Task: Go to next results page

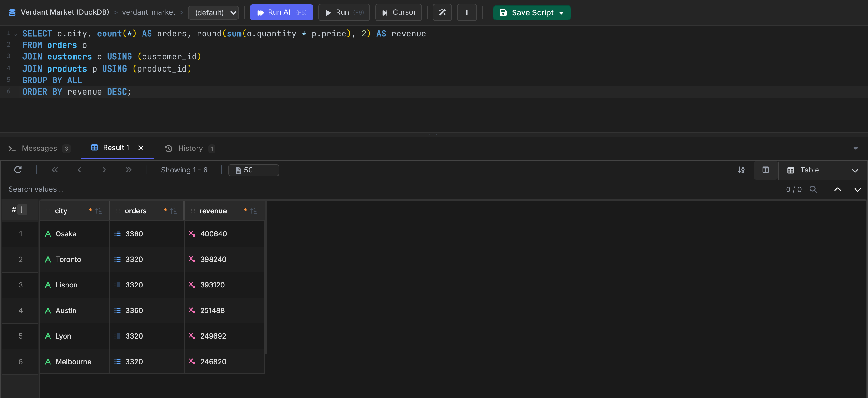Action: tap(104, 170)
